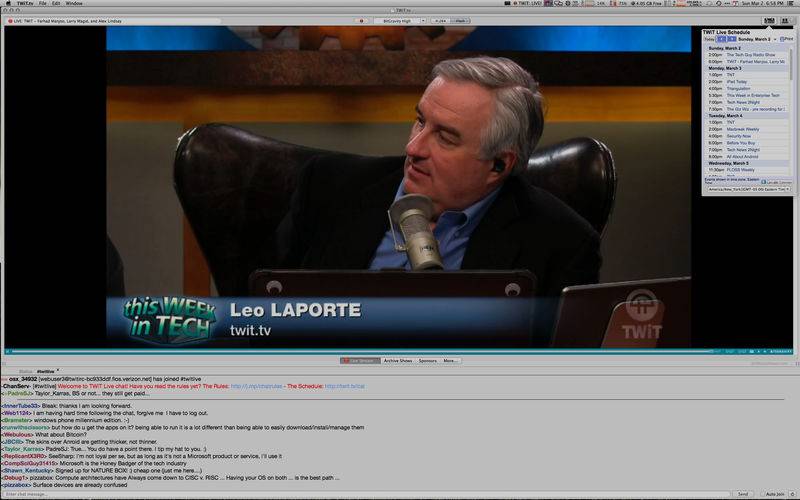Click the Google Calendar badge in schedule

tap(777, 182)
